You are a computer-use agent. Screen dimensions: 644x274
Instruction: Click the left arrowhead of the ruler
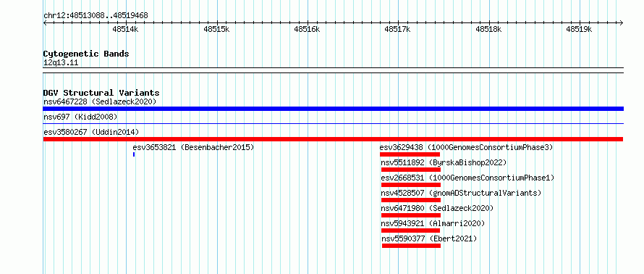(45, 23)
